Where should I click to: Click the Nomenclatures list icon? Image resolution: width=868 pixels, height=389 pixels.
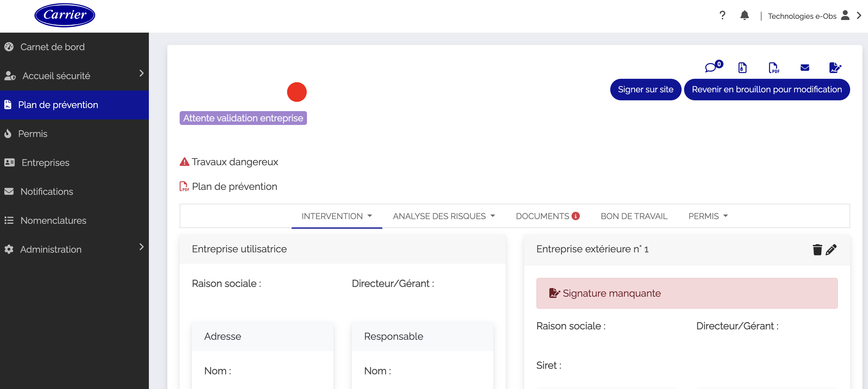point(9,220)
